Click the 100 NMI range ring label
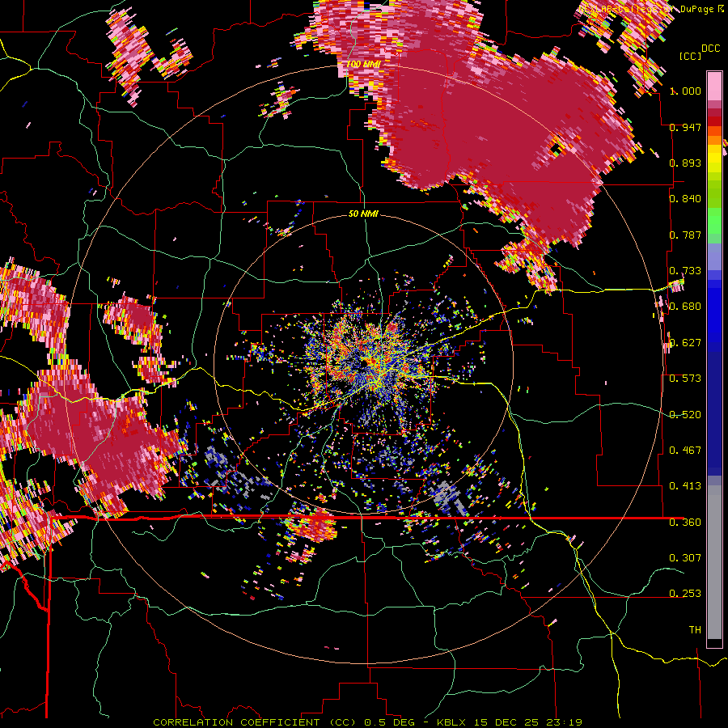The image size is (728, 728). click(x=363, y=64)
